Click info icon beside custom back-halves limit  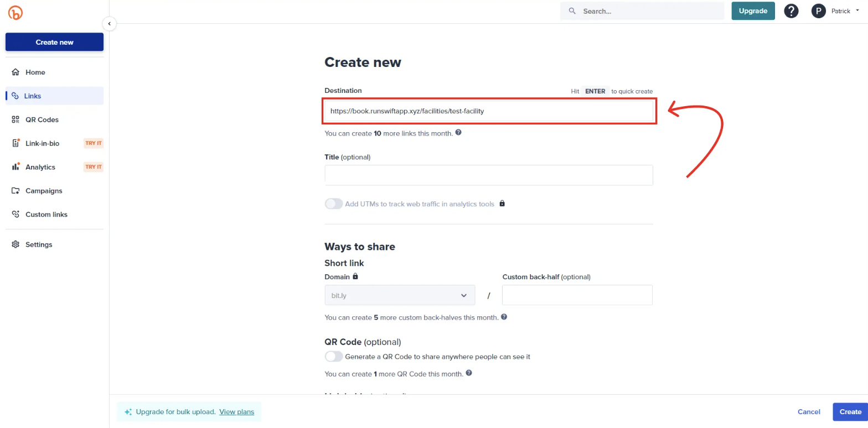504,317
